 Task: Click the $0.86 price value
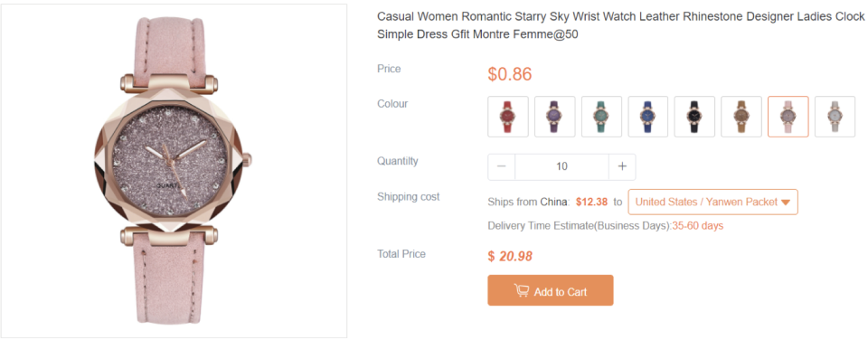coord(510,74)
